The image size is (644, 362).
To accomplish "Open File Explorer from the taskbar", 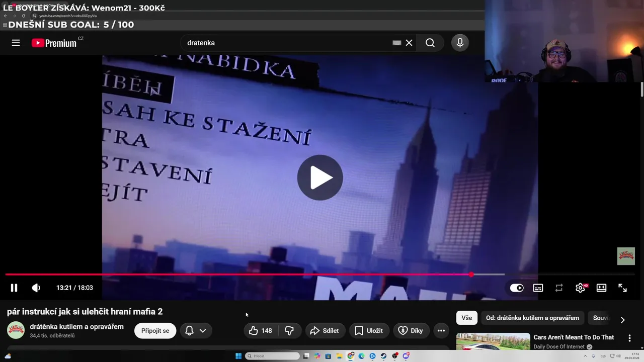I will (x=339, y=356).
